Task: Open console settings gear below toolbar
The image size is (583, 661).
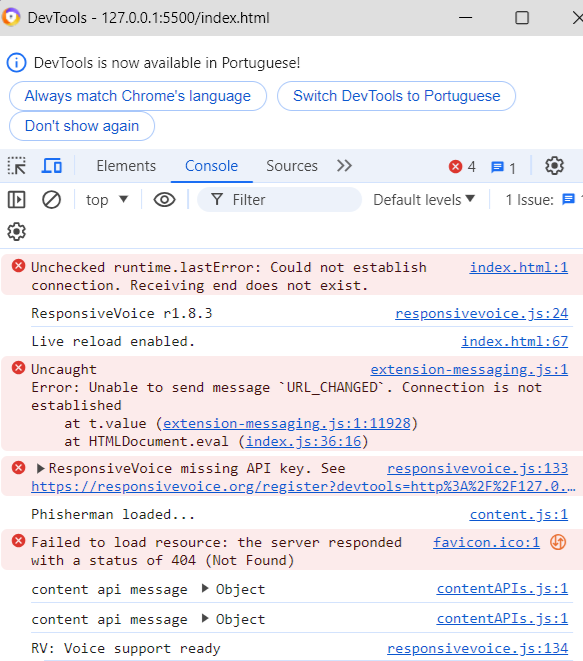Action: click(x=16, y=231)
